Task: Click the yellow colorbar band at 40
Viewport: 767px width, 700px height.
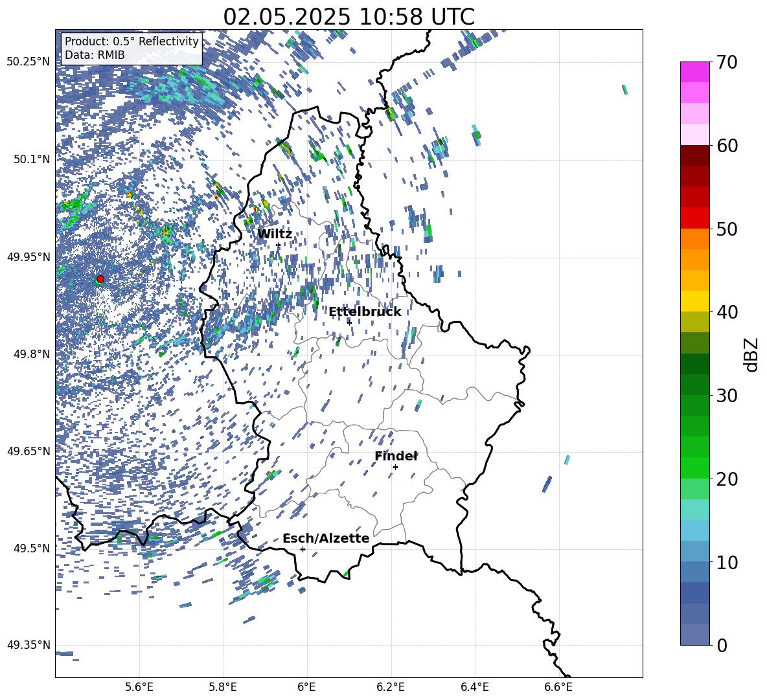Action: pos(694,301)
